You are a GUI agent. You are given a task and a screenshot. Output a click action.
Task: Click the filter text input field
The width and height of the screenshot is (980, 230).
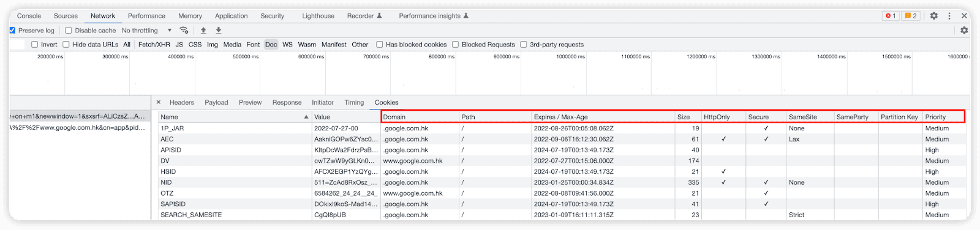point(17,44)
